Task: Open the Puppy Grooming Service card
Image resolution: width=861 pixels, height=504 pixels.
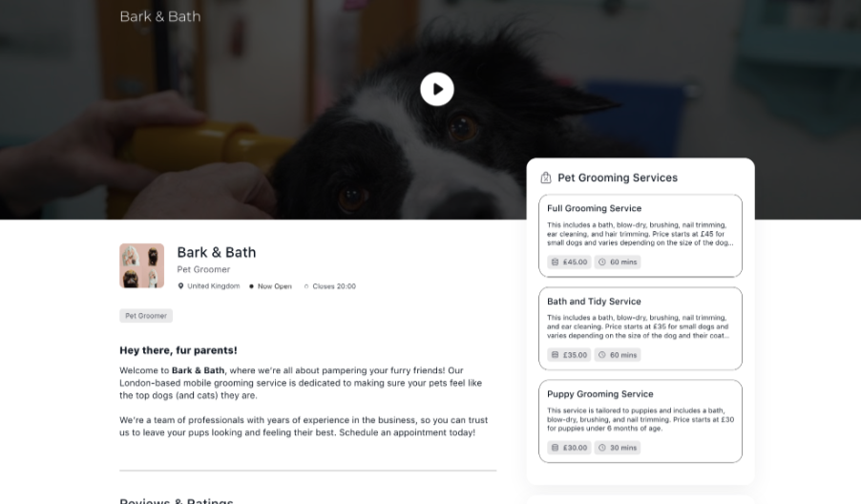Action: (x=640, y=421)
